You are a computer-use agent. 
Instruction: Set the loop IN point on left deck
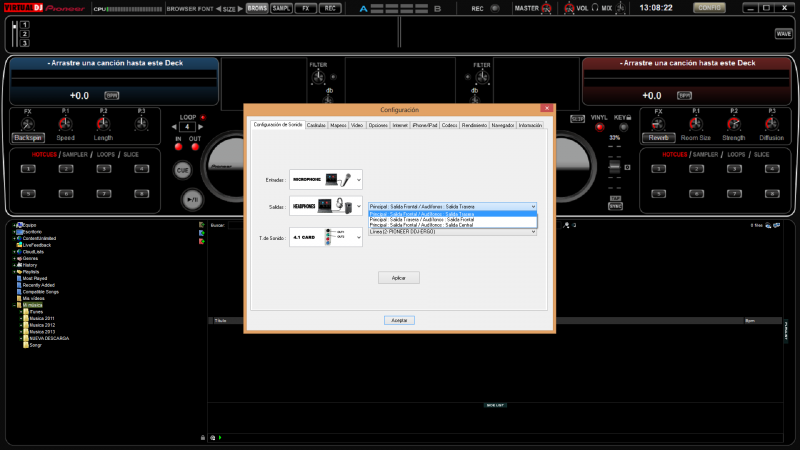click(x=179, y=147)
